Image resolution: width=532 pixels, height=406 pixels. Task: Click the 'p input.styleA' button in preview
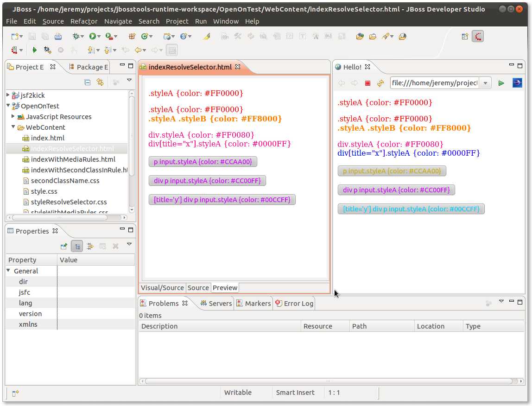[x=203, y=161]
